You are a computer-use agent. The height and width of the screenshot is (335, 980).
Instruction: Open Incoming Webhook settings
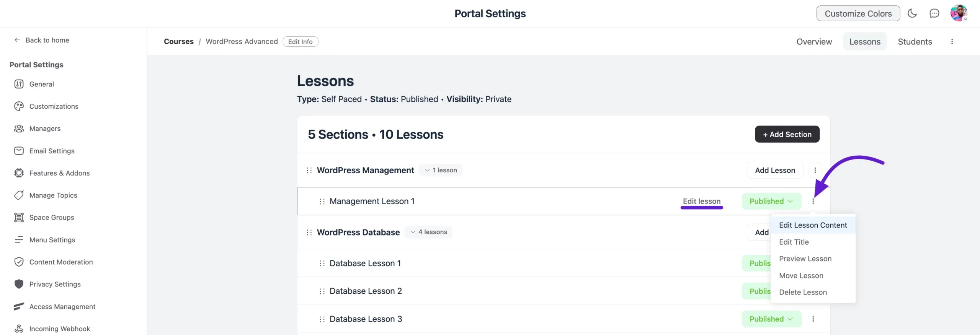[x=59, y=329]
